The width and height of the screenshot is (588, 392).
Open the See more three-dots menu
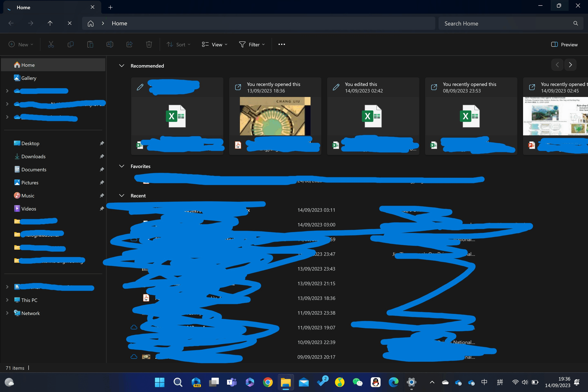[x=282, y=45]
